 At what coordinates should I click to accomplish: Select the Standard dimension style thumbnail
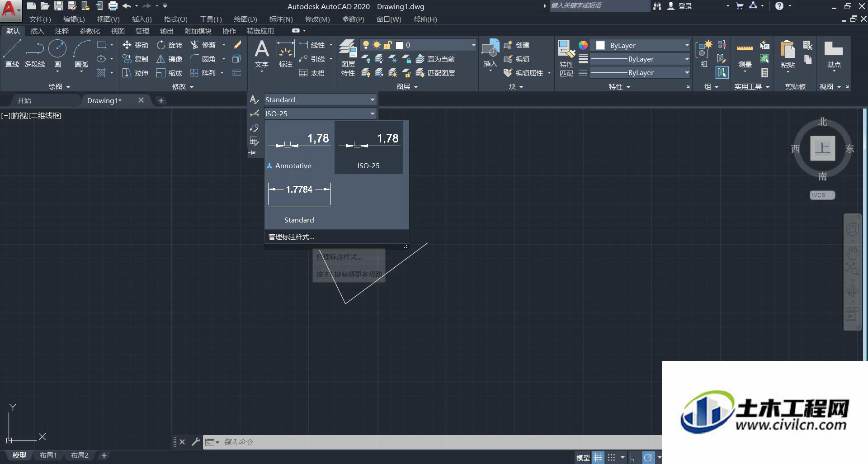pyautogui.click(x=299, y=202)
